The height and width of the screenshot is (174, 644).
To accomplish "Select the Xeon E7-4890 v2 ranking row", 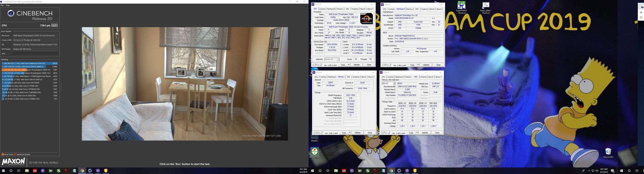I will click(30, 67).
